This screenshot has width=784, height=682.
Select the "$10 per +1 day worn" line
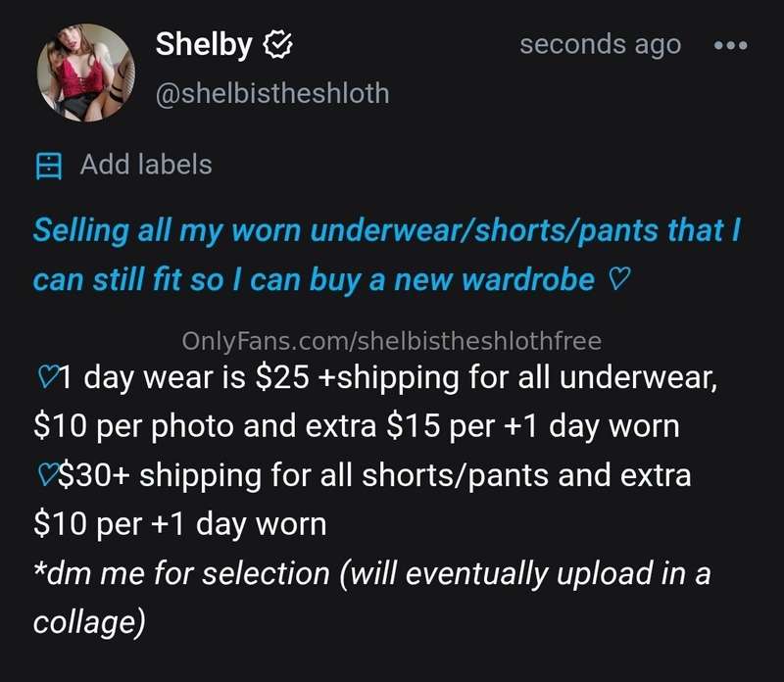click(x=179, y=524)
